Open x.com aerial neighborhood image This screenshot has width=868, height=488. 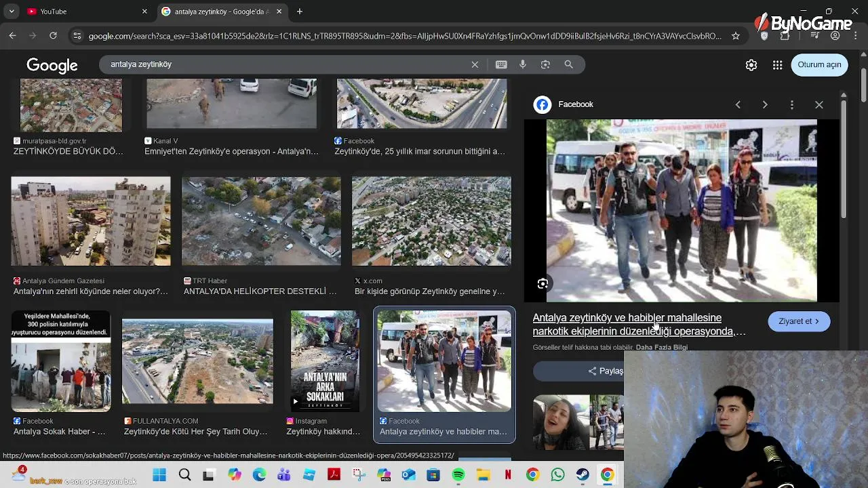pyautogui.click(x=431, y=221)
